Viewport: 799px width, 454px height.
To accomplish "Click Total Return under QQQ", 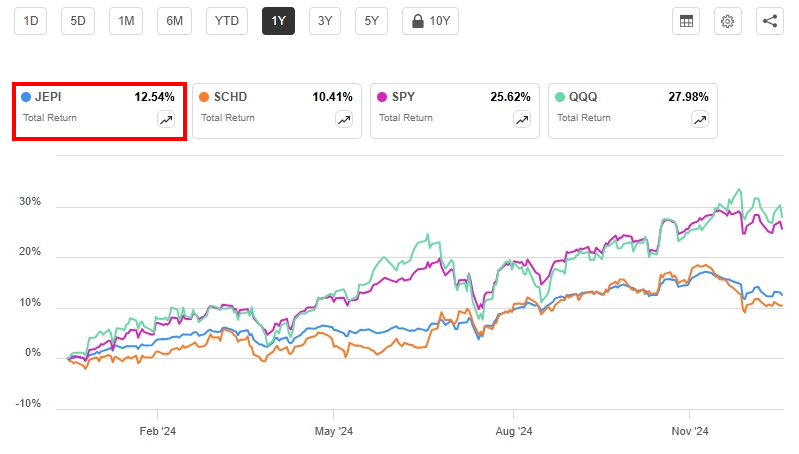I will point(583,118).
